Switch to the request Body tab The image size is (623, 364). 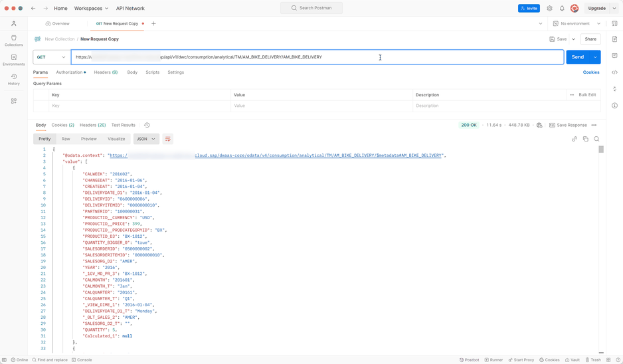point(132,72)
